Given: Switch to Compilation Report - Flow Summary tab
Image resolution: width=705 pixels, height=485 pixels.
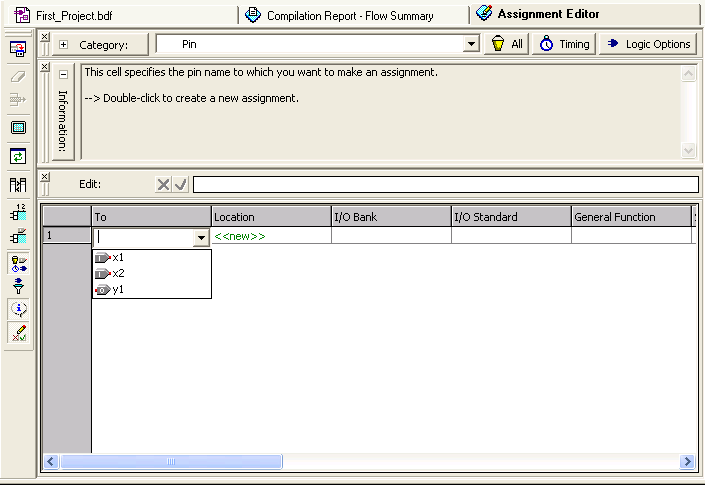Looking at the screenshot, I should 350,15.
